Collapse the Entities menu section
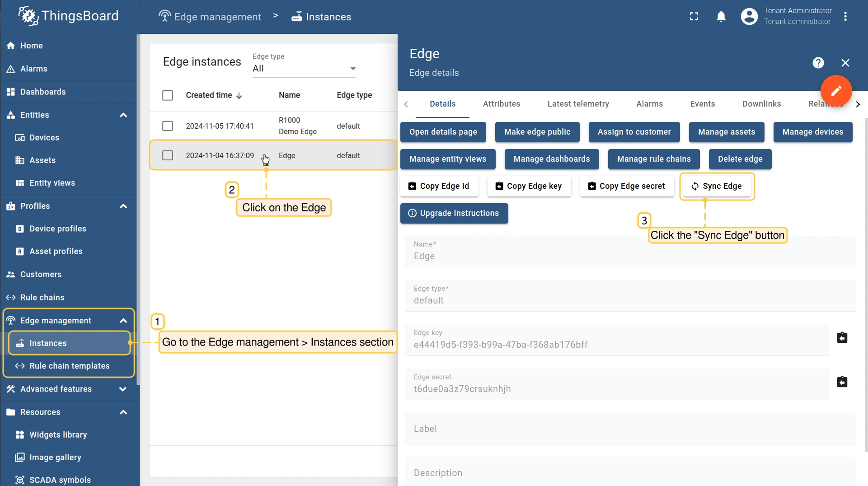 (x=123, y=115)
